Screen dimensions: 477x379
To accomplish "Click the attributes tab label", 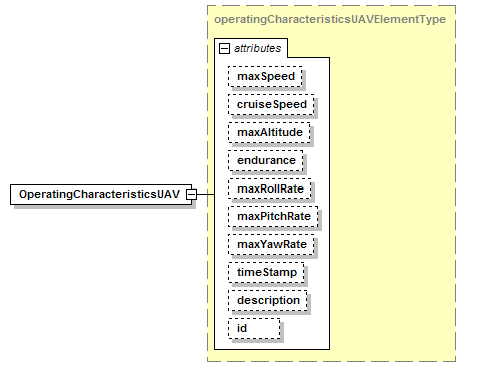I will pos(257,49).
